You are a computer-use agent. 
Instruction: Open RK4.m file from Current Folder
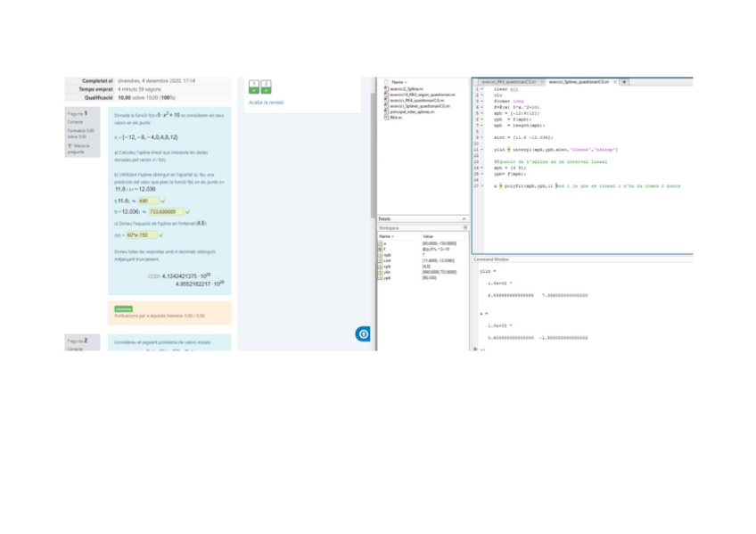[396, 117]
